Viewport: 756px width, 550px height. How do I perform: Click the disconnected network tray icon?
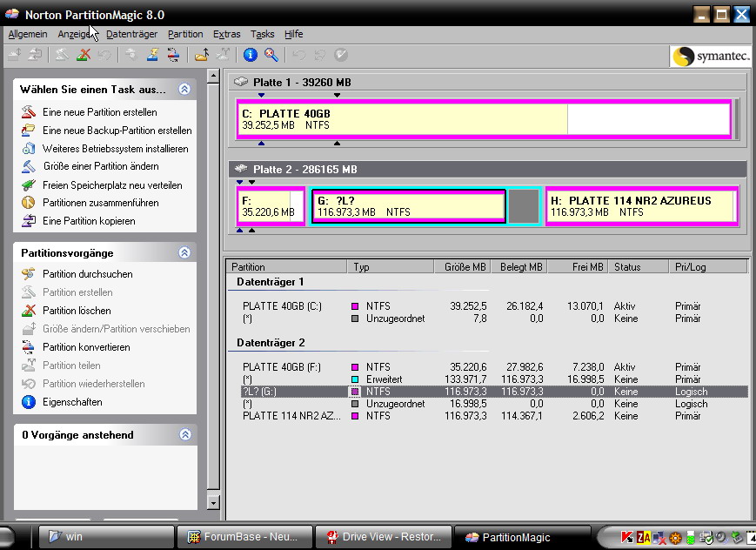tap(659, 537)
